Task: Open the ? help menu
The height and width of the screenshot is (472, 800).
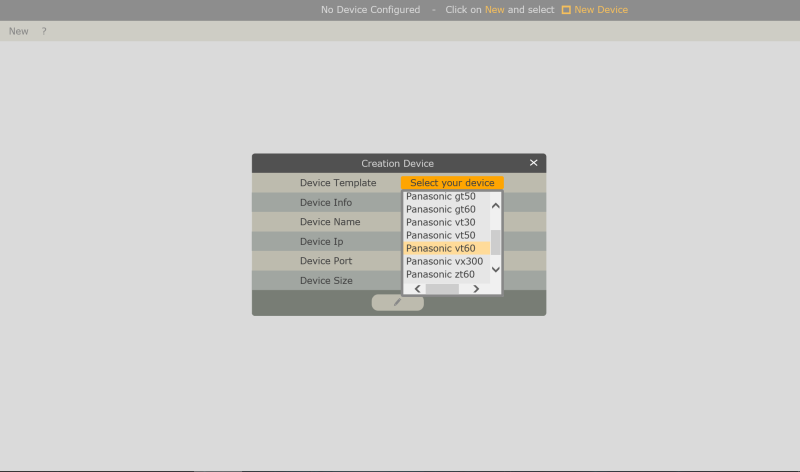Action: pos(44,31)
